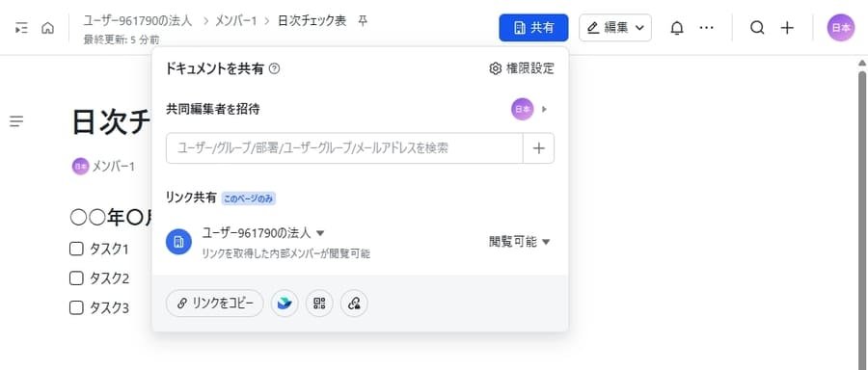This screenshot has height=370, width=868.
Task: Click リンクをコピー button
Action: click(x=215, y=304)
